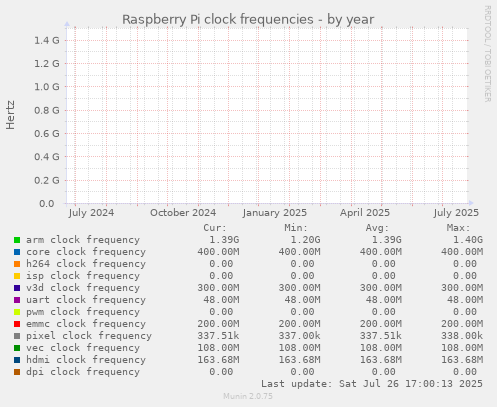Viewport: 497px width, 407px height.
Task: Click the core clock frequency blue swatch
Action: (17, 252)
